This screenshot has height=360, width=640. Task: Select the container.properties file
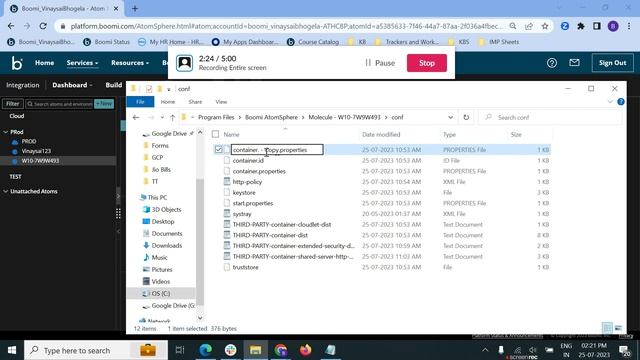pos(259,171)
